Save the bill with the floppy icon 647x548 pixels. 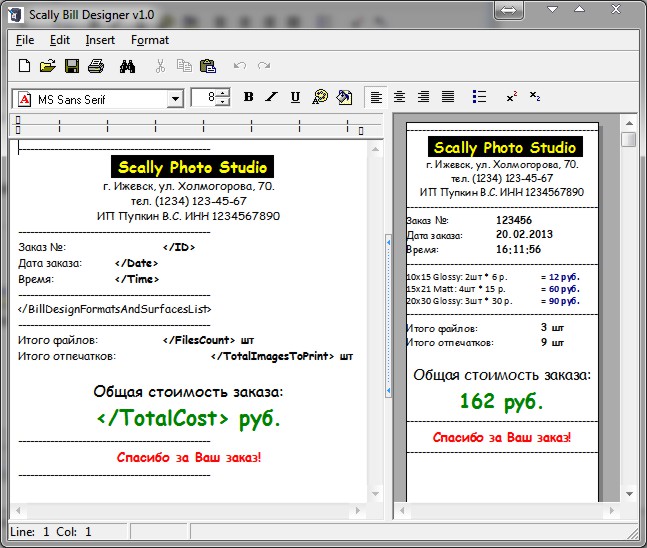coord(72,66)
